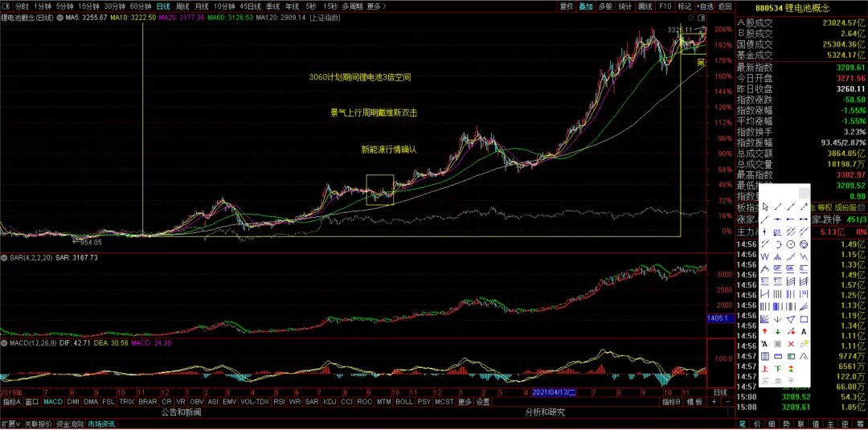Select the arc drawing tool
Screen dimensions: 868x430
click(778, 244)
